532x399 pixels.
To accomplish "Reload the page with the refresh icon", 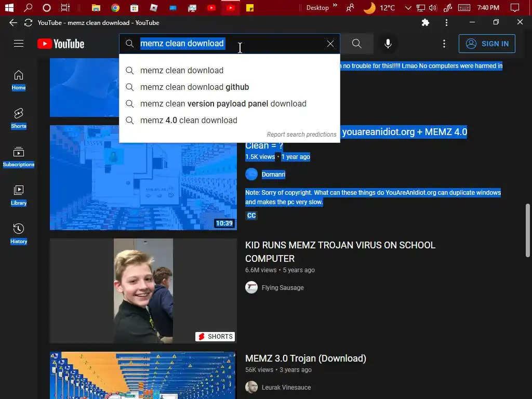I will [28, 23].
